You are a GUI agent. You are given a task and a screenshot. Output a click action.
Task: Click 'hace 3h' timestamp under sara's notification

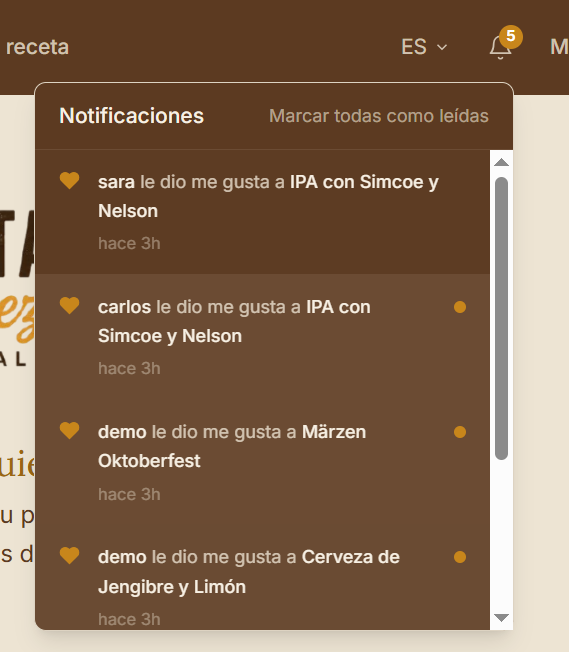pyautogui.click(x=129, y=243)
